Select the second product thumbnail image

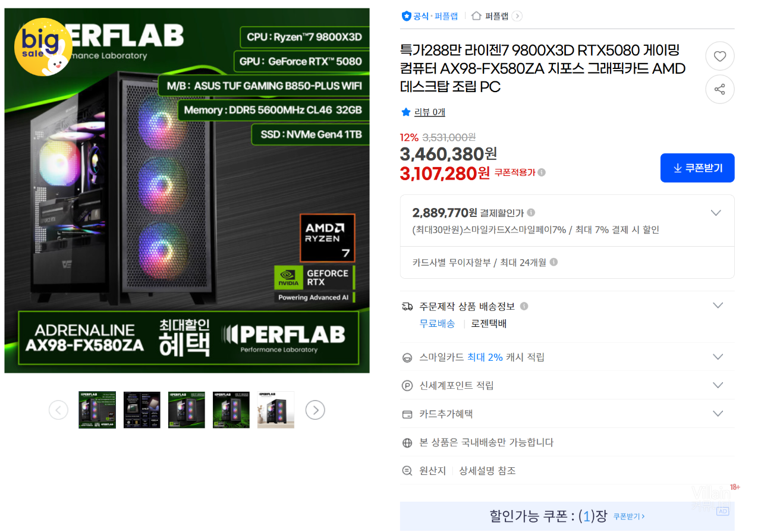point(142,410)
